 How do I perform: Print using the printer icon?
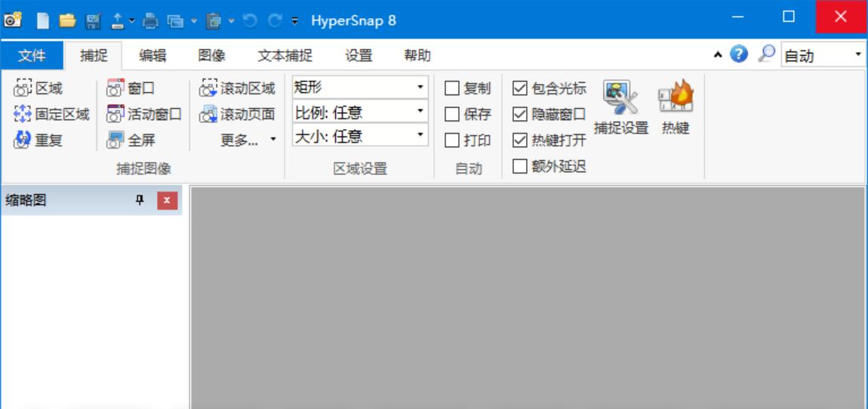150,21
